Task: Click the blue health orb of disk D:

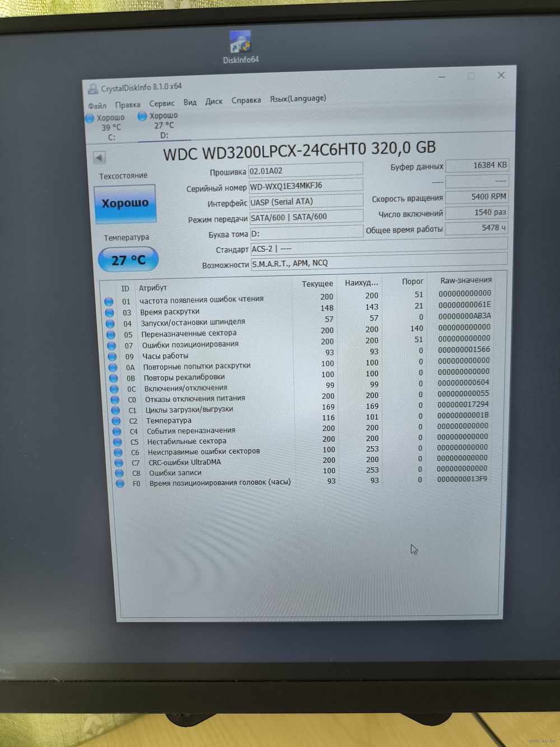Action: pyautogui.click(x=142, y=117)
